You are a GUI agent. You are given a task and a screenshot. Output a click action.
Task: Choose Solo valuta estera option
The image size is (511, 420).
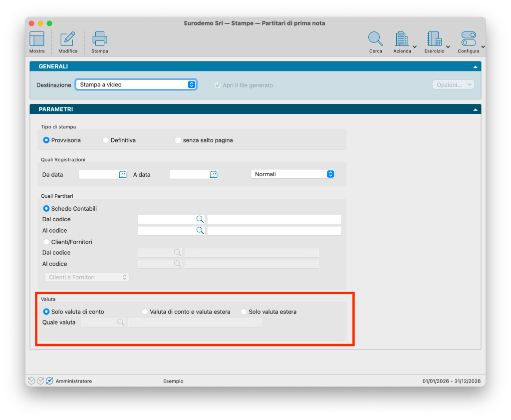click(244, 312)
